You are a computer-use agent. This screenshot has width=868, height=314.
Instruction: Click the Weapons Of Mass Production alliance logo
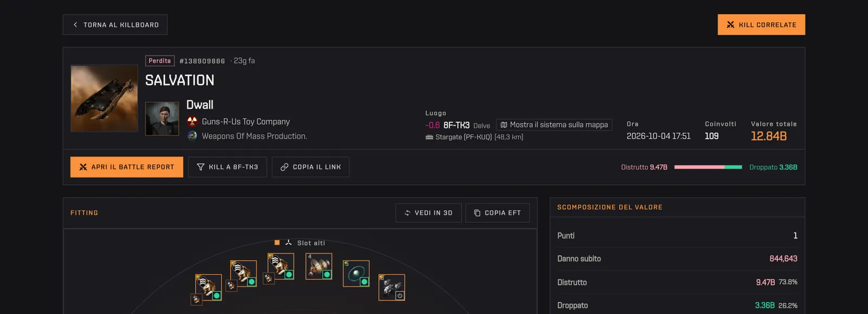point(192,136)
